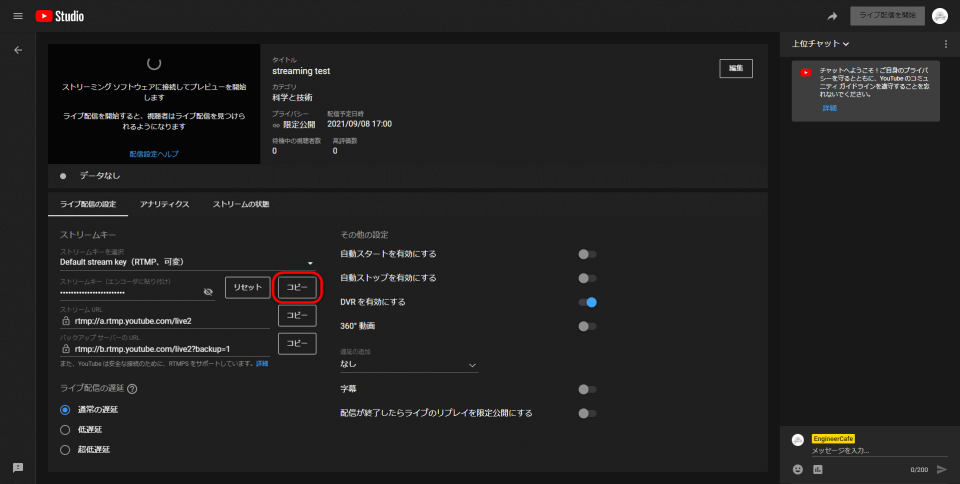Show stream key with eye icon
960x484 pixels.
(208, 292)
